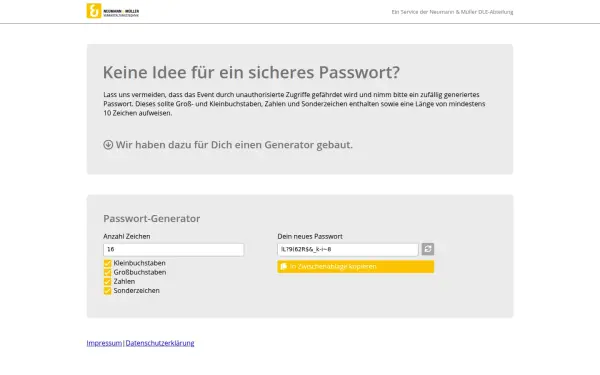This screenshot has width=600, height=375.
Task: Open the Impressum link
Action: pyautogui.click(x=104, y=343)
